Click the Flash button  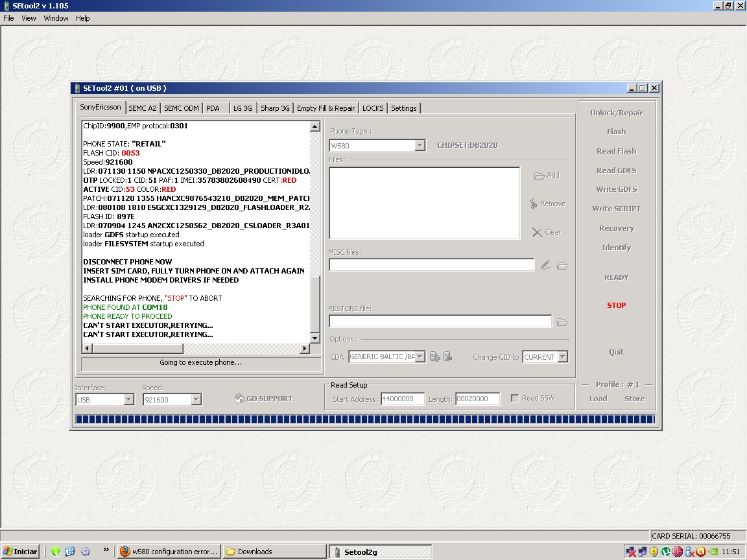[617, 132]
